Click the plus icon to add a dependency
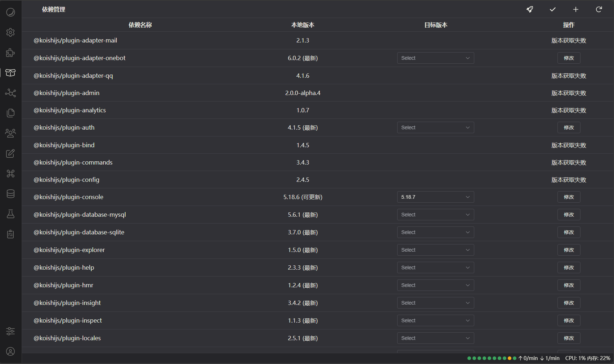Screen dimensions: 614x364 (575, 9)
